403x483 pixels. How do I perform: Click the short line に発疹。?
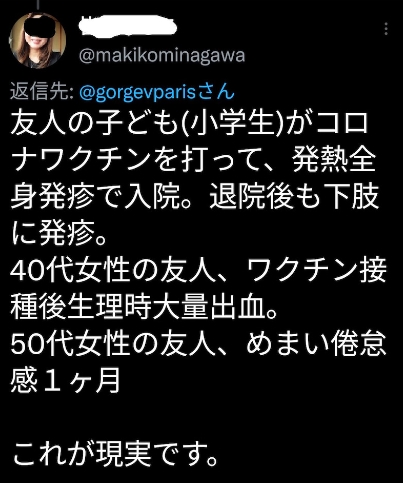pos(60,233)
